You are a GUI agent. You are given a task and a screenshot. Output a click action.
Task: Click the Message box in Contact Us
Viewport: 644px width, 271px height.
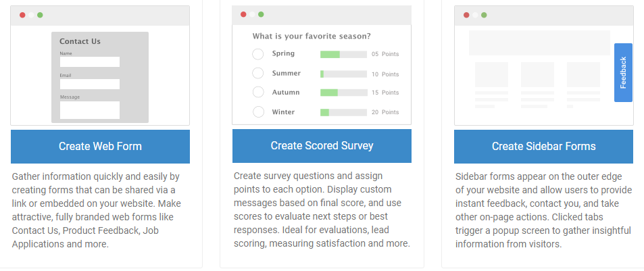click(x=90, y=109)
